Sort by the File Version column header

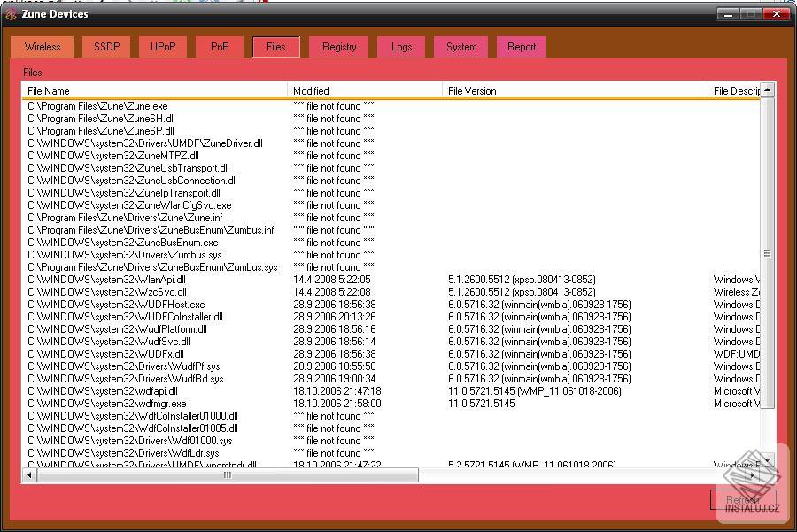tap(575, 91)
